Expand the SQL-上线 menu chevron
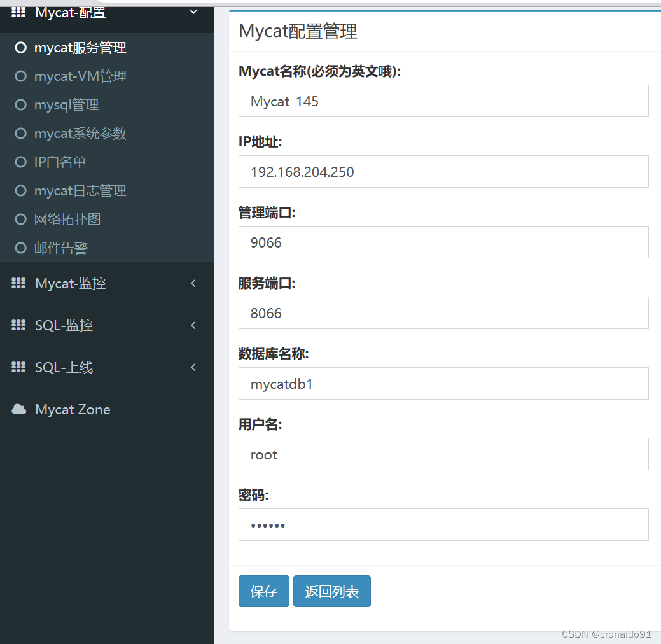Viewport: 661px width, 644px height. tap(193, 367)
